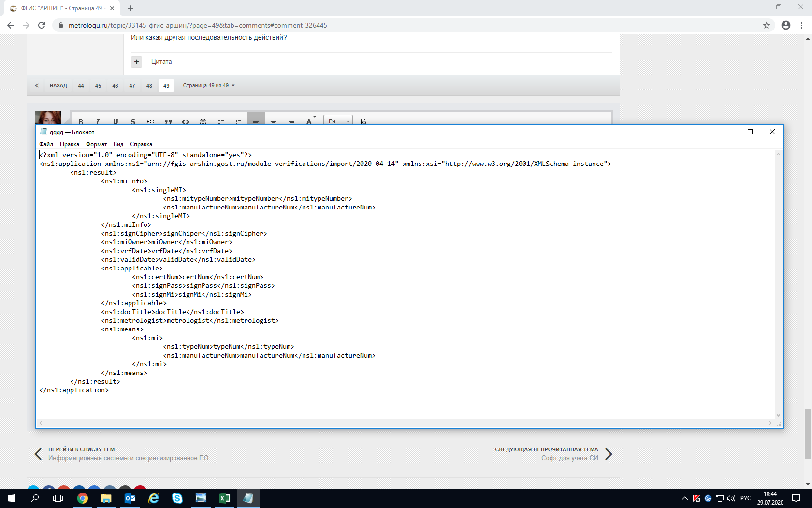This screenshot has width=812, height=508.
Task: Center-align text in the editor toolbar
Action: coord(274,121)
